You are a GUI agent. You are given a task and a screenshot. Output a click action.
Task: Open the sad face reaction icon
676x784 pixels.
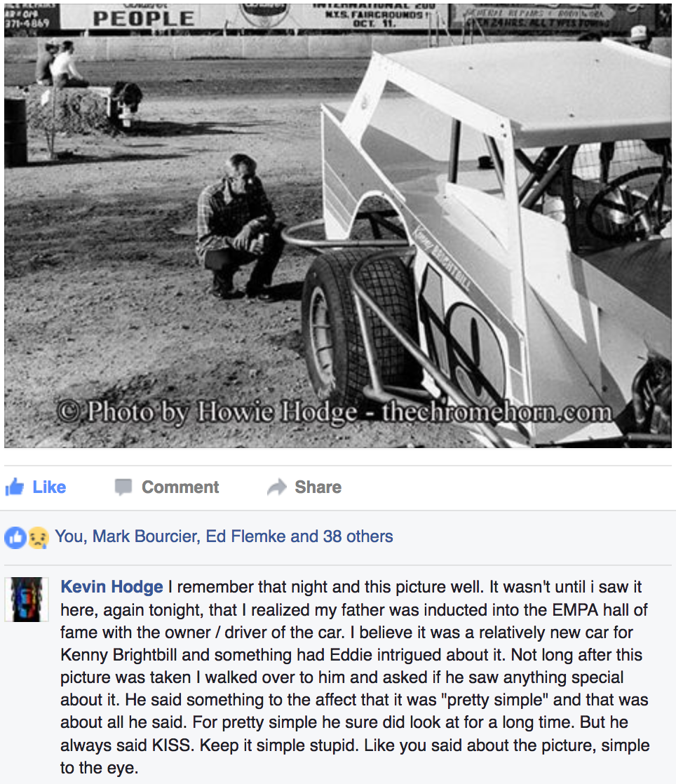pos(39,537)
